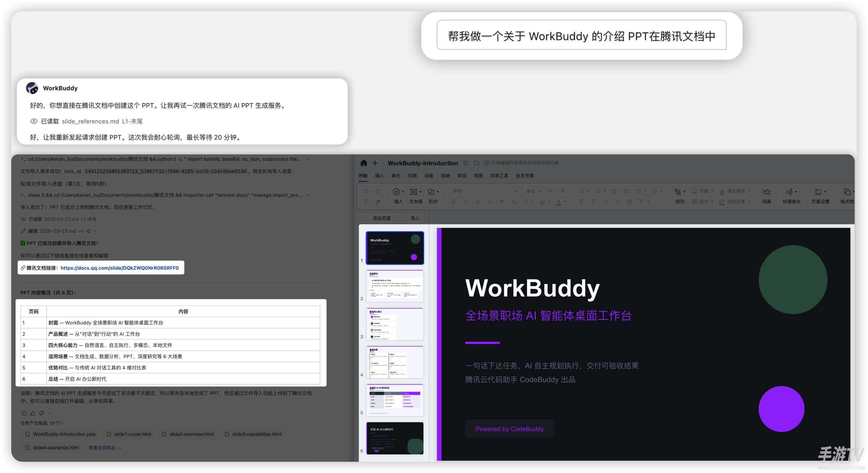Screen dimensions: 868x473
Task: Switch to the 插入 ribbon tab
Action: [379, 176]
